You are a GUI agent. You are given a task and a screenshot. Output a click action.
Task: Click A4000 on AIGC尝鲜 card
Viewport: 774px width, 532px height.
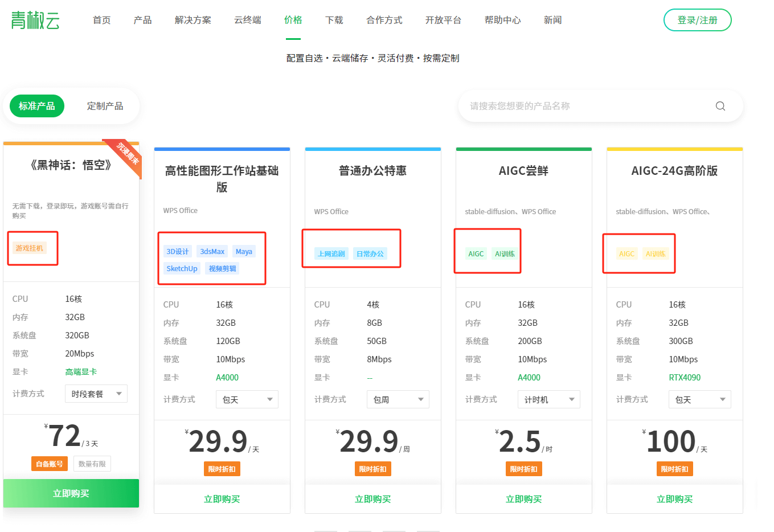[529, 377]
